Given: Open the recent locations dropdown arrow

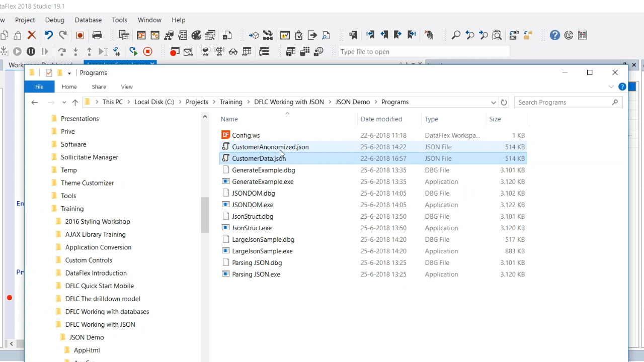Looking at the screenshot, I should point(64,103).
